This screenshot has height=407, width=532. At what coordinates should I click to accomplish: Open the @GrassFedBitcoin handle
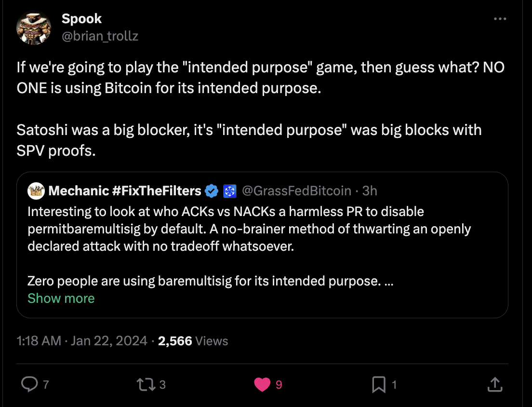(x=296, y=191)
